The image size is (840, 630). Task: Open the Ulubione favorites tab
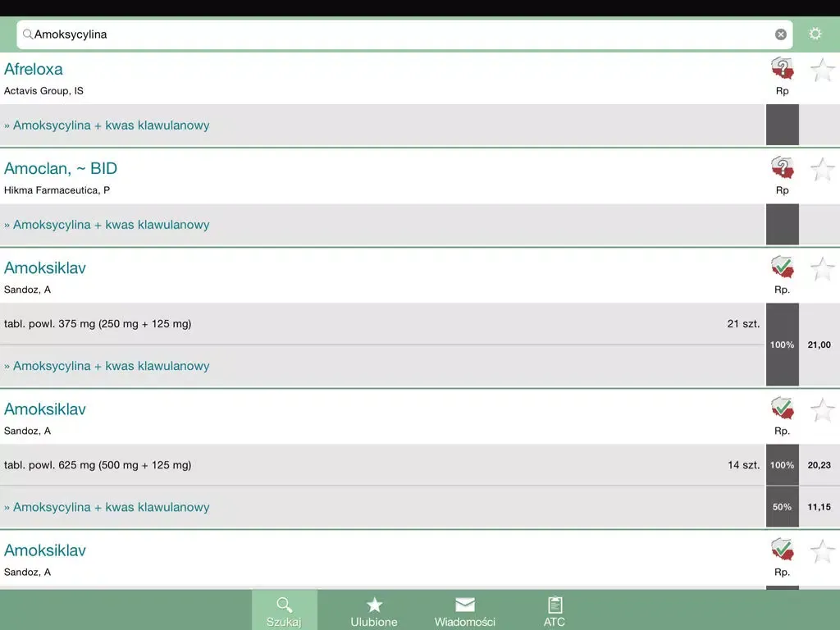click(374, 610)
